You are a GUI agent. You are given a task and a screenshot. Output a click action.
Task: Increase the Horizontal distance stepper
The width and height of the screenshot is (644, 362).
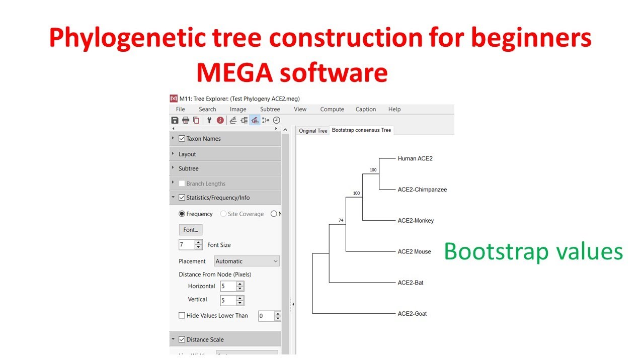(240, 284)
